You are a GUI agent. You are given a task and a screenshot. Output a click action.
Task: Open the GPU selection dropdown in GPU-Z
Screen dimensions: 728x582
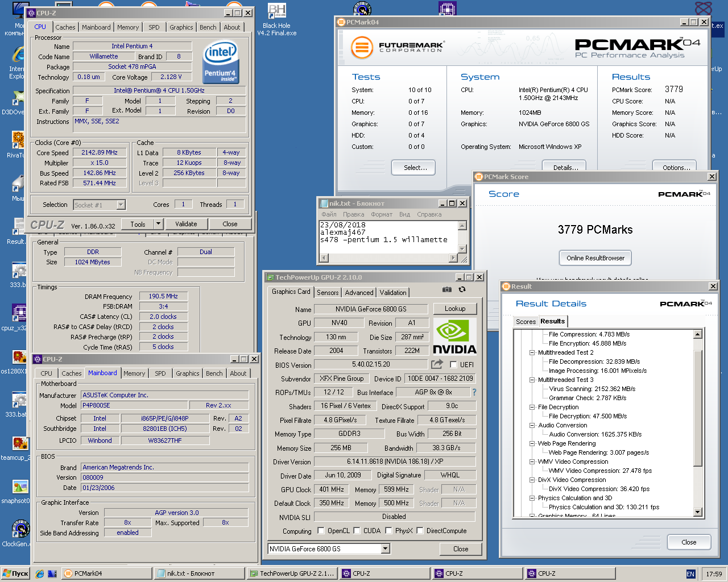click(x=386, y=548)
